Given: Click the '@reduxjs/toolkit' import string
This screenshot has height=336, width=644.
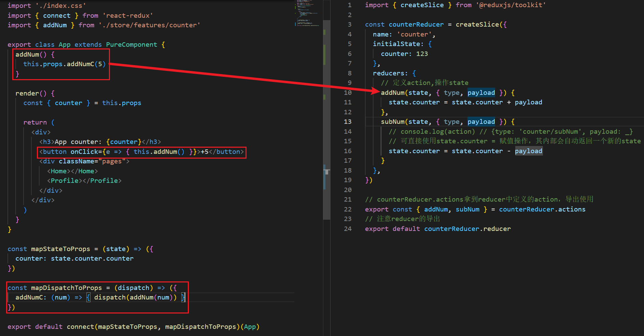Looking at the screenshot, I should click(511, 5).
